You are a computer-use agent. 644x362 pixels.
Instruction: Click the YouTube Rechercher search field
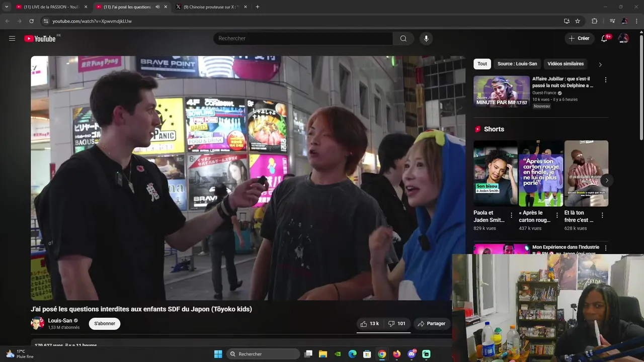tap(303, 38)
